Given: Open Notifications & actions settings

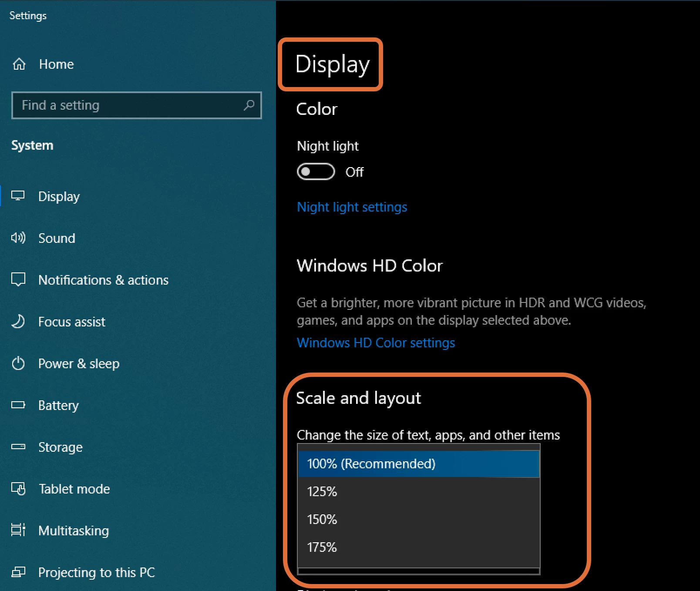Looking at the screenshot, I should tap(103, 280).
